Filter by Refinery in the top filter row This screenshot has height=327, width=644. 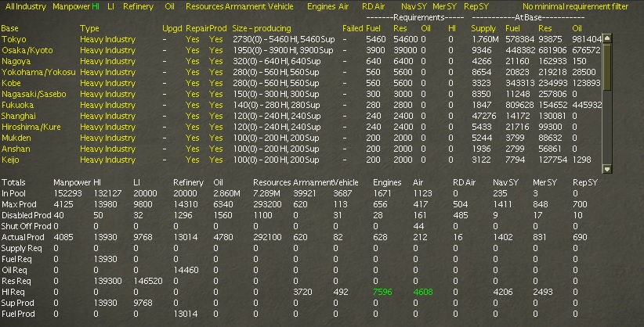click(138, 6)
